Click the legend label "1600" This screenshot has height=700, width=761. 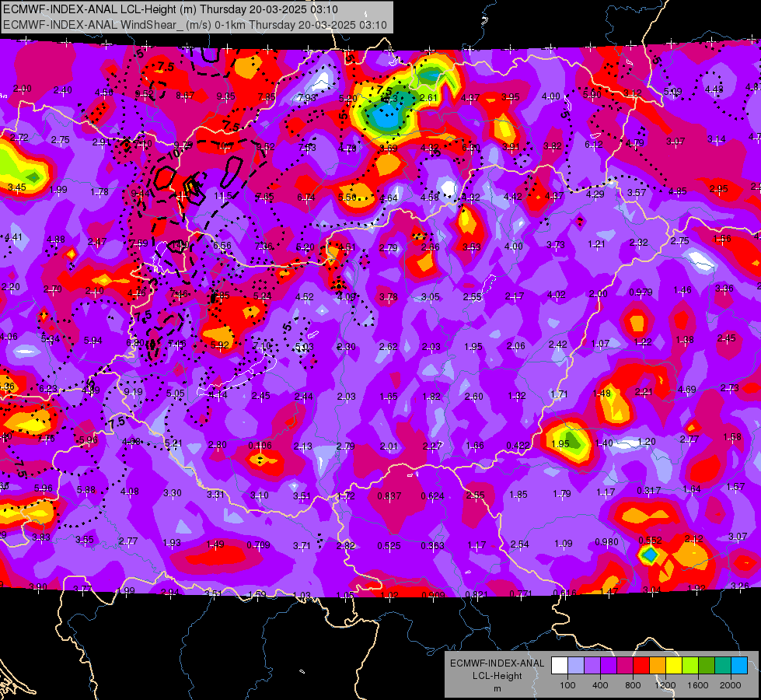tap(697, 685)
